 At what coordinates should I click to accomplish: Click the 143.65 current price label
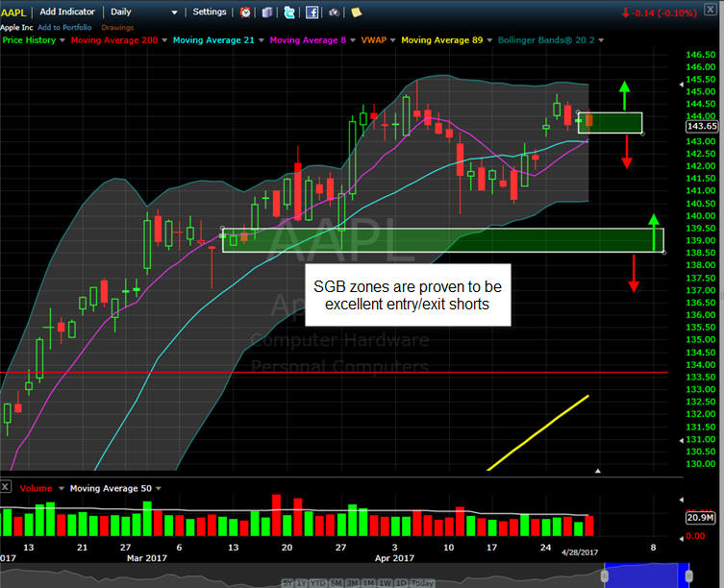(702, 126)
